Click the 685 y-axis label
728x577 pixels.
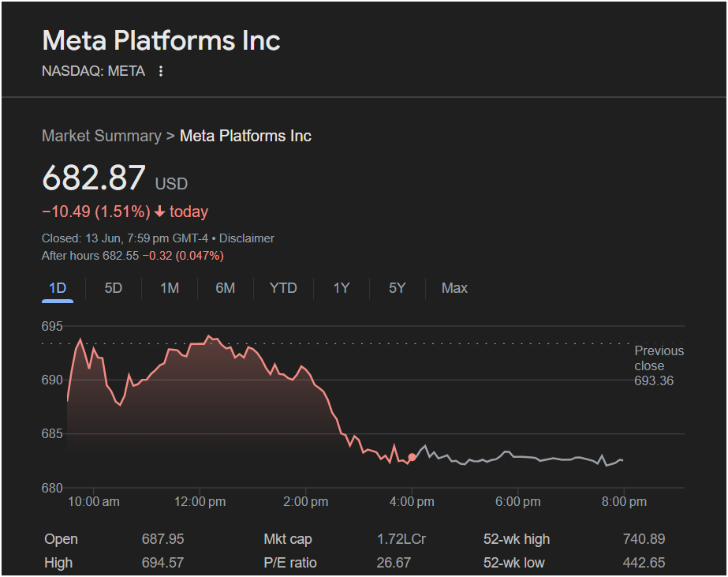tap(52, 434)
